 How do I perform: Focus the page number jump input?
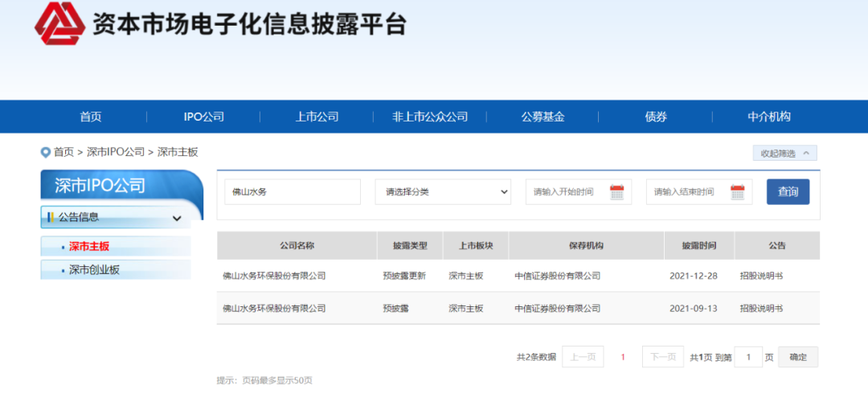tap(748, 357)
